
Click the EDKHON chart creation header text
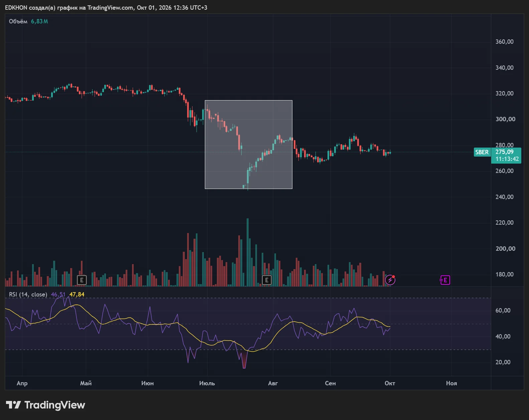click(106, 8)
